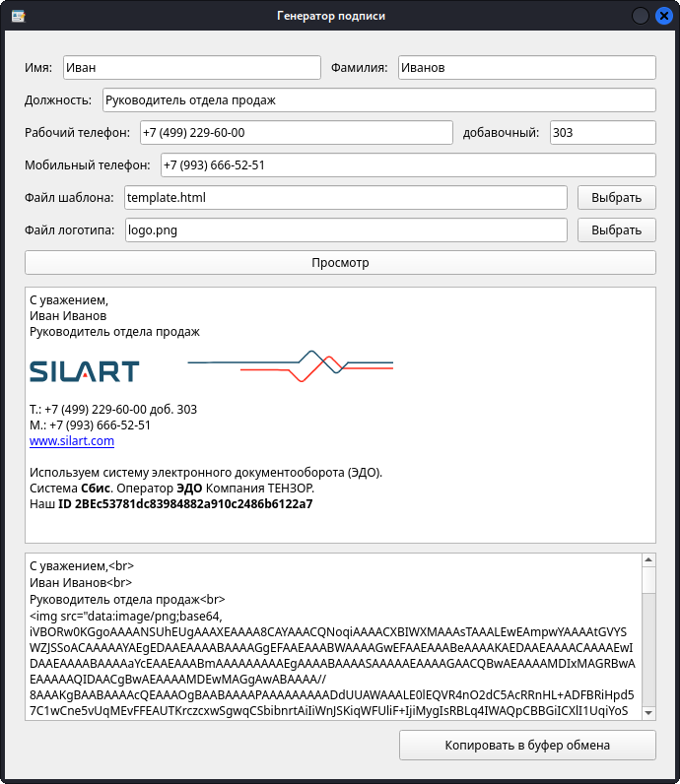This screenshot has width=680, height=784.
Task: Close the Генератор подписи window
Action: coord(663,16)
